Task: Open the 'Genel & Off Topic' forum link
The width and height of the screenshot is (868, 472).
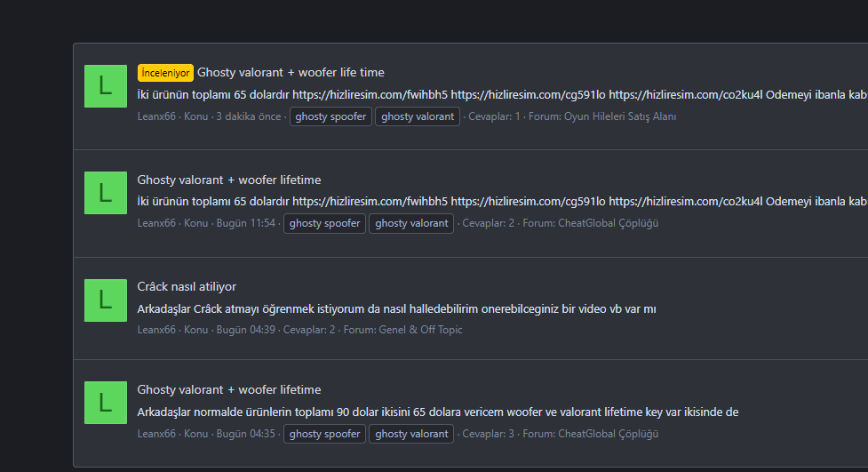Action: 421,330
